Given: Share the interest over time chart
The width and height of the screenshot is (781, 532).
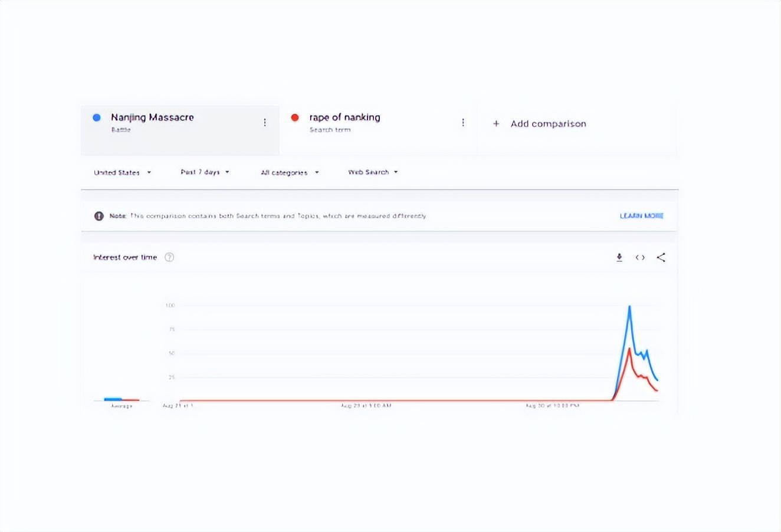Looking at the screenshot, I should (661, 257).
